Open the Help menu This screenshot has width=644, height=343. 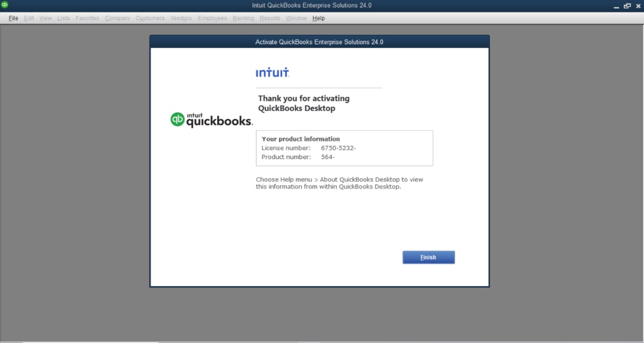click(x=318, y=18)
